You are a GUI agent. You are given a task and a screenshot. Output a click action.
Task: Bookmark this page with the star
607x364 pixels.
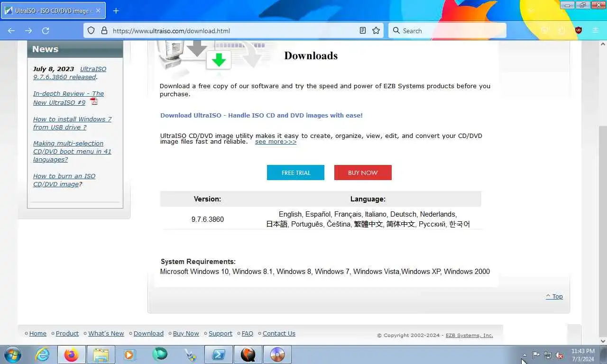pyautogui.click(x=376, y=30)
